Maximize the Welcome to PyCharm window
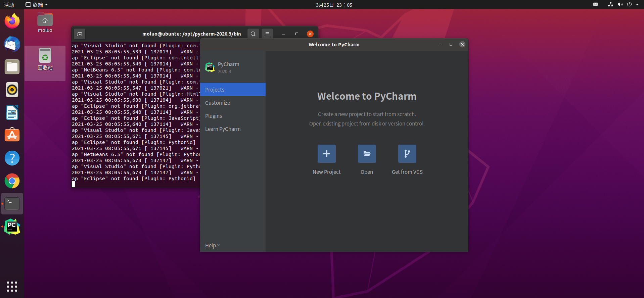Screen dimensions: 644x298 [451, 44]
